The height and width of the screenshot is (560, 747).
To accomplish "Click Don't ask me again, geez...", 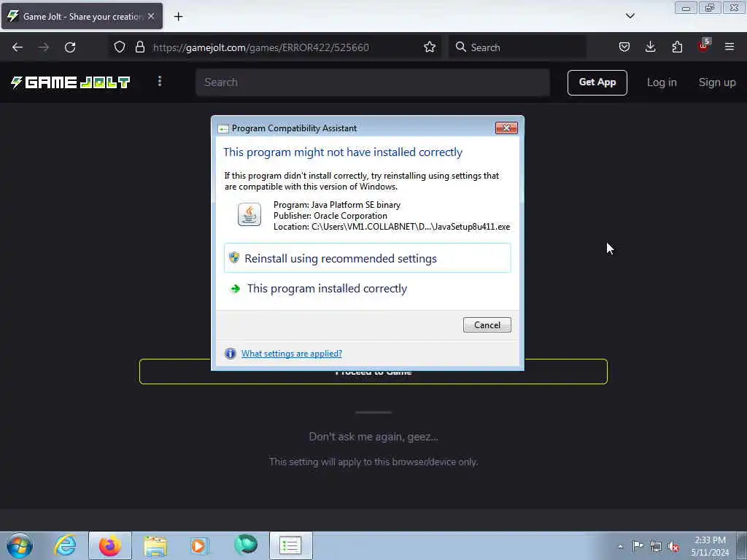I will coord(373,437).
